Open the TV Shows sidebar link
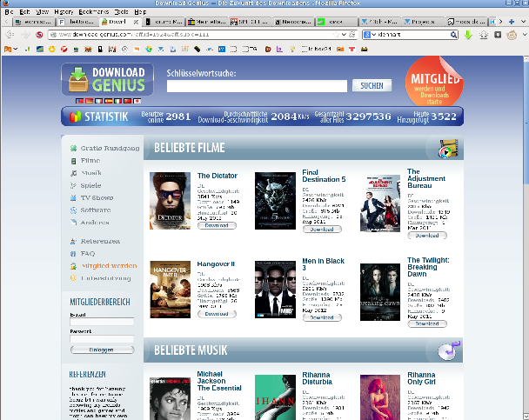Viewport: 529px width, 420px height. point(97,197)
